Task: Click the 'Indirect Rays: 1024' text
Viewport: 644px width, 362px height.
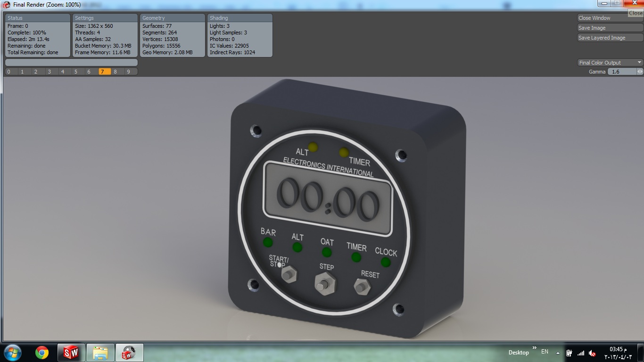Action: [232, 52]
